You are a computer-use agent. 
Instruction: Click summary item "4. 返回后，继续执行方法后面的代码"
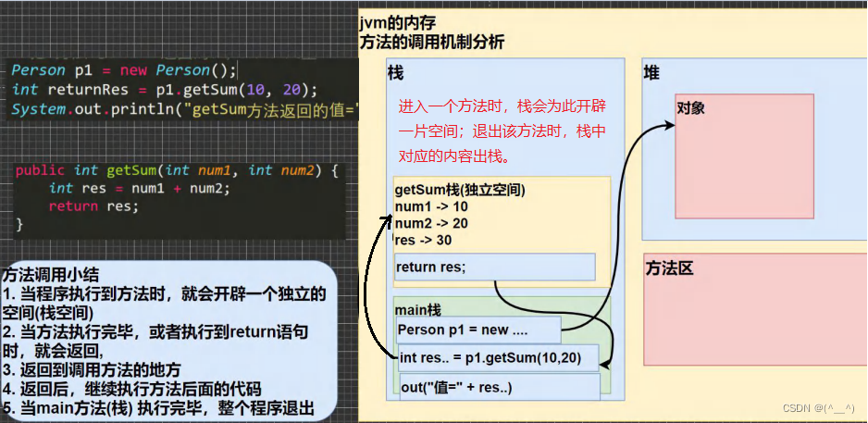pos(131,390)
